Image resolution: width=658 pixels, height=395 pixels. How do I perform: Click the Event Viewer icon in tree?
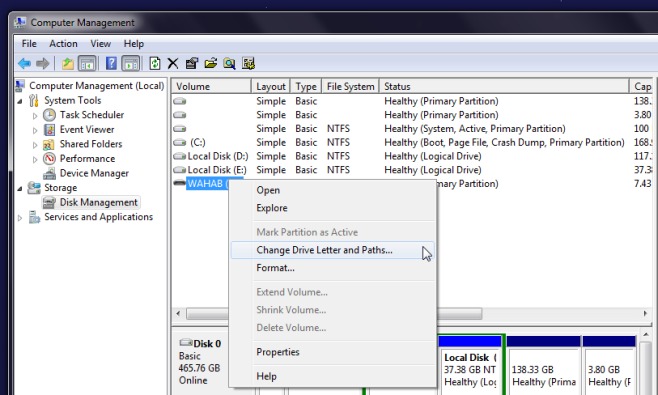pos(49,129)
